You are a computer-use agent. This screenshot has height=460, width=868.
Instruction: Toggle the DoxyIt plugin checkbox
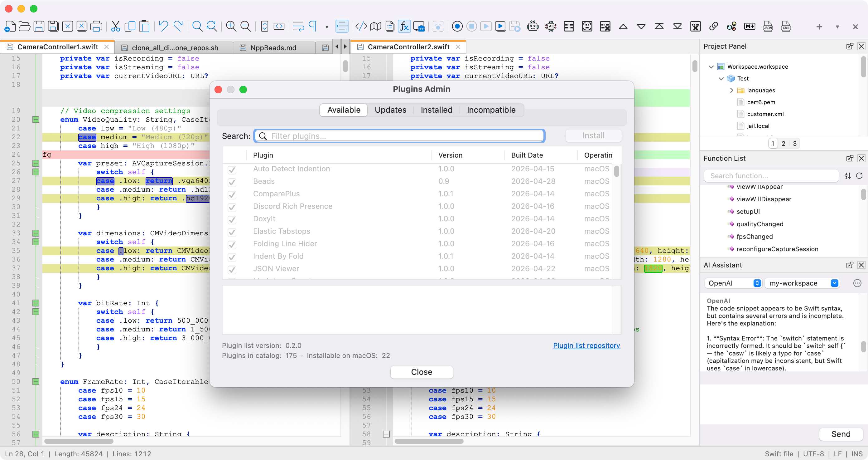coord(232,220)
